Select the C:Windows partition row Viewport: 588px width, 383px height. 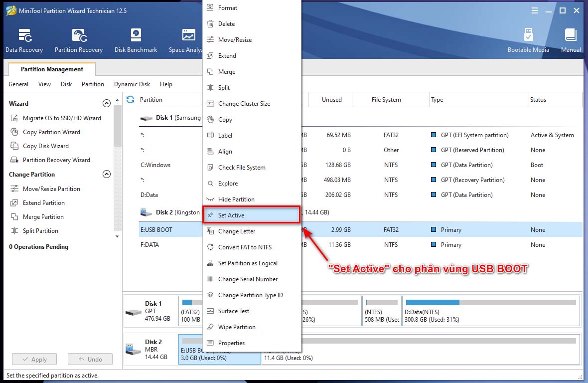360,165
